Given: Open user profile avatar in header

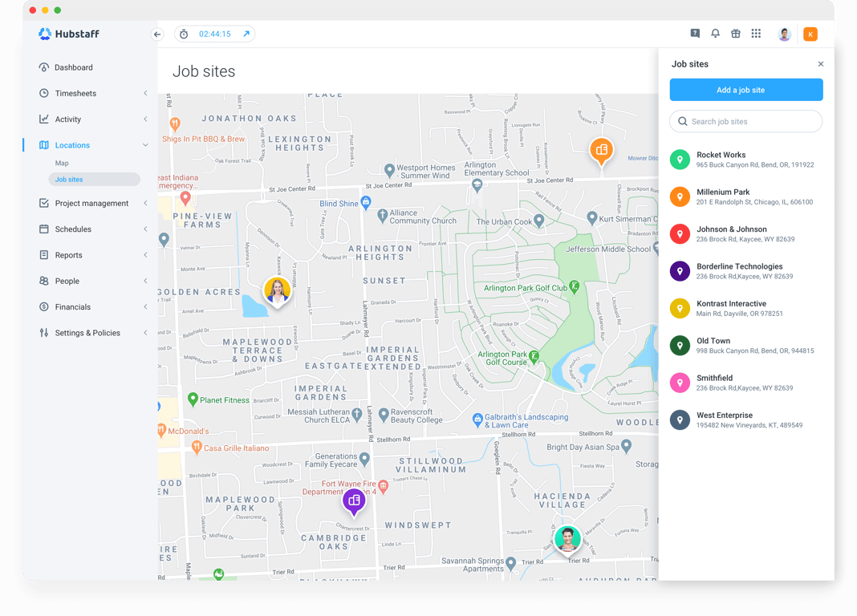Looking at the screenshot, I should pyautogui.click(x=784, y=34).
